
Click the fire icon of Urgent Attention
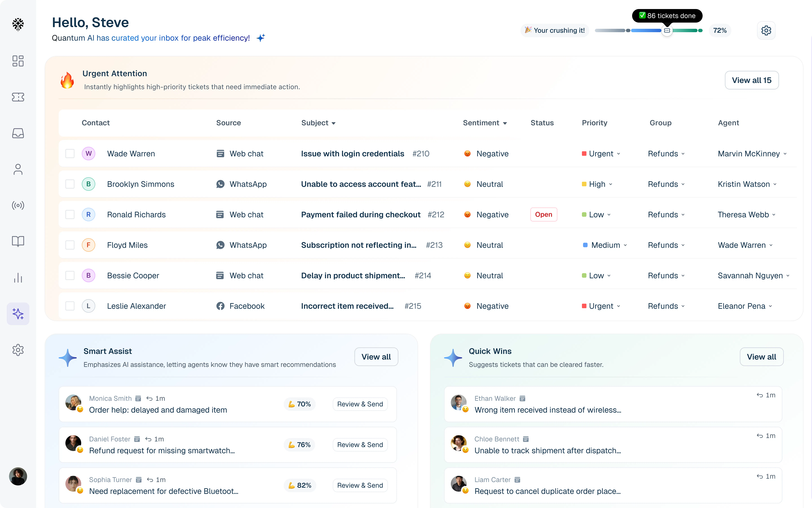(x=67, y=80)
